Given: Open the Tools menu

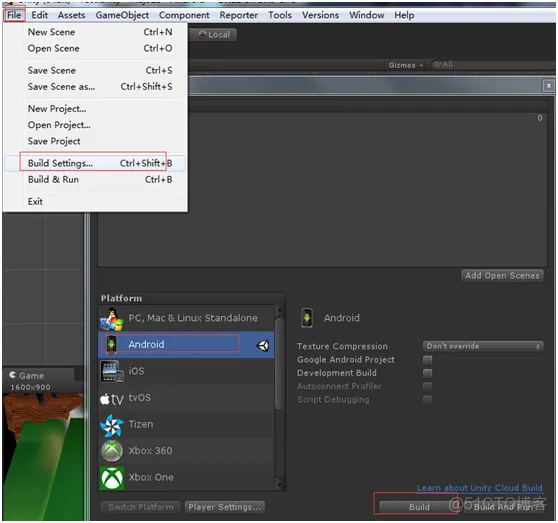Looking at the screenshot, I should click(280, 15).
